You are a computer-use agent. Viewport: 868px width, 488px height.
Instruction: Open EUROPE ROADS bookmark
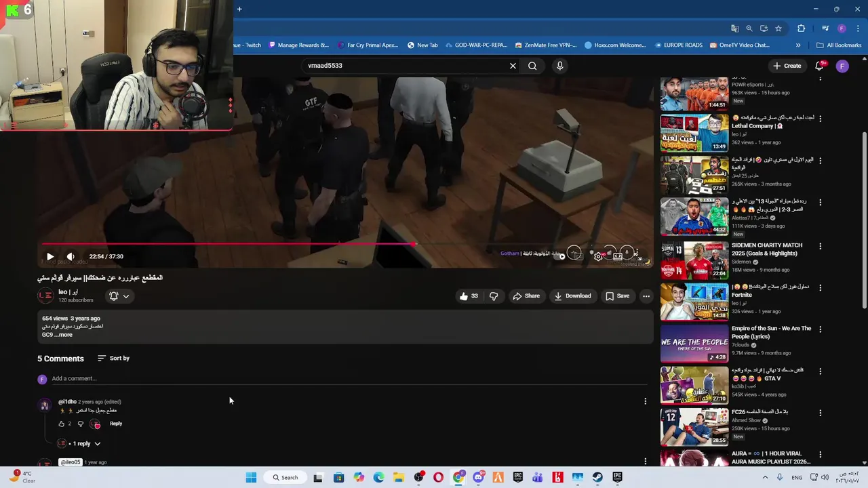(x=679, y=45)
